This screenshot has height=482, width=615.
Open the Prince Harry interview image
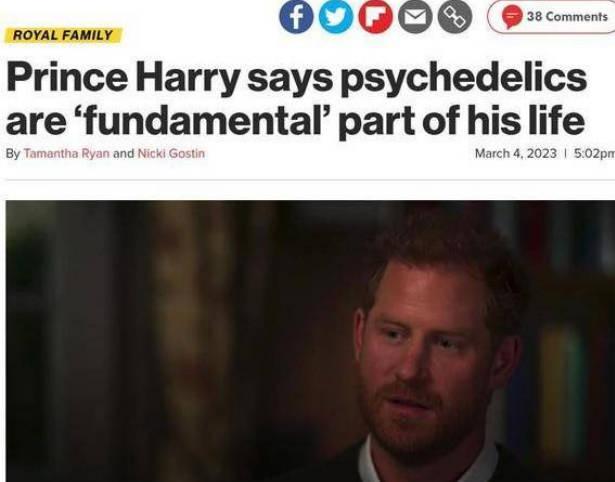click(x=310, y=341)
